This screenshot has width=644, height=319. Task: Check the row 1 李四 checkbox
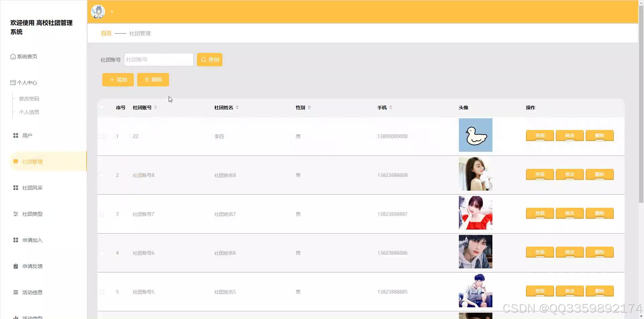[102, 136]
